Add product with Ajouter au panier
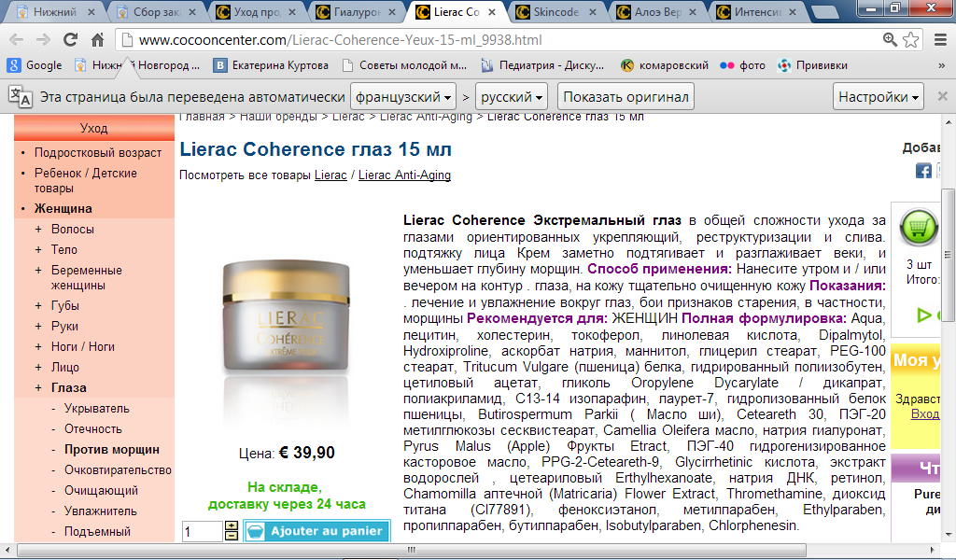Screen dimensions: 956x560 coord(316,531)
